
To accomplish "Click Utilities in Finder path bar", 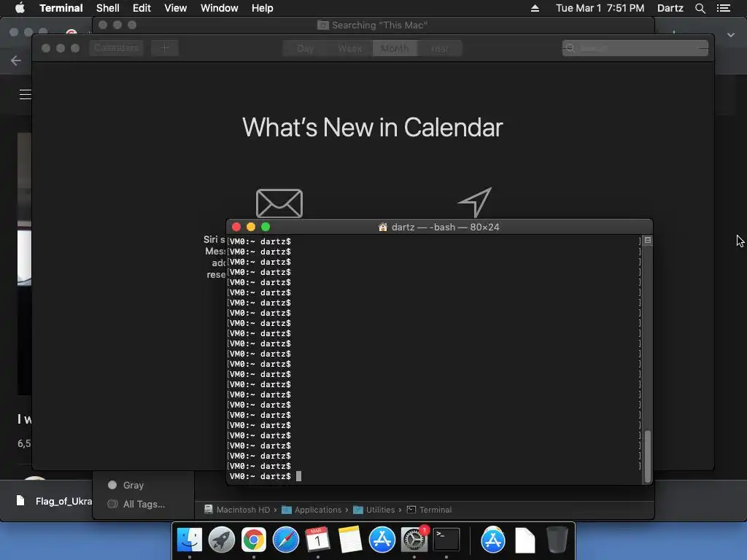I will 374,510.
